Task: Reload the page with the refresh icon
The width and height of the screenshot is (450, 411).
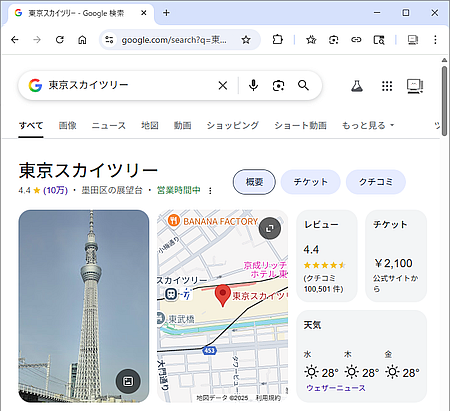Action: coord(60,40)
